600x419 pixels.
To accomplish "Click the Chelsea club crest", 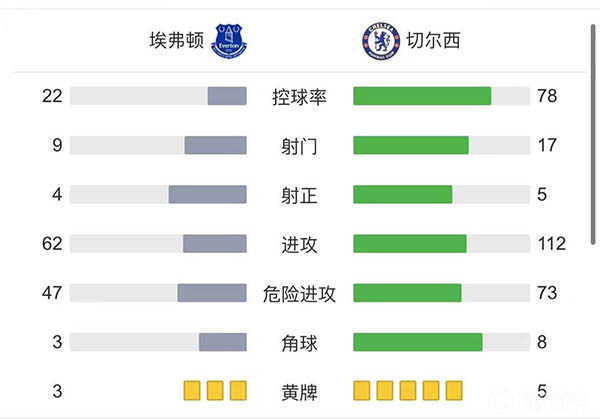I will (378, 42).
